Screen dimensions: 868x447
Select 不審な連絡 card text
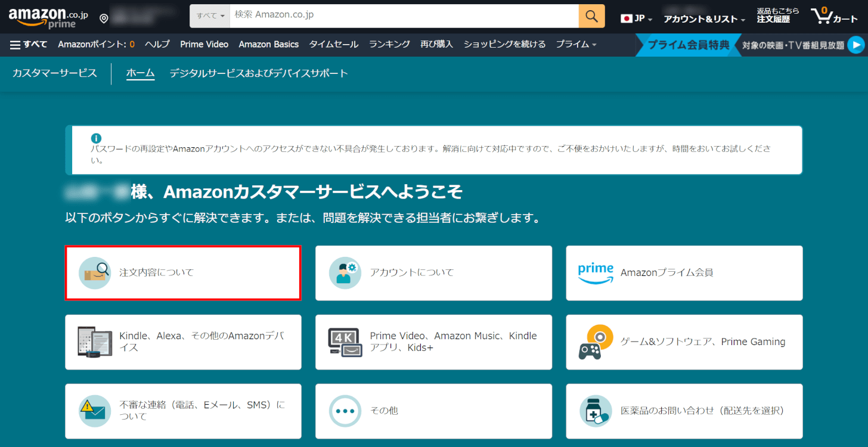point(202,411)
